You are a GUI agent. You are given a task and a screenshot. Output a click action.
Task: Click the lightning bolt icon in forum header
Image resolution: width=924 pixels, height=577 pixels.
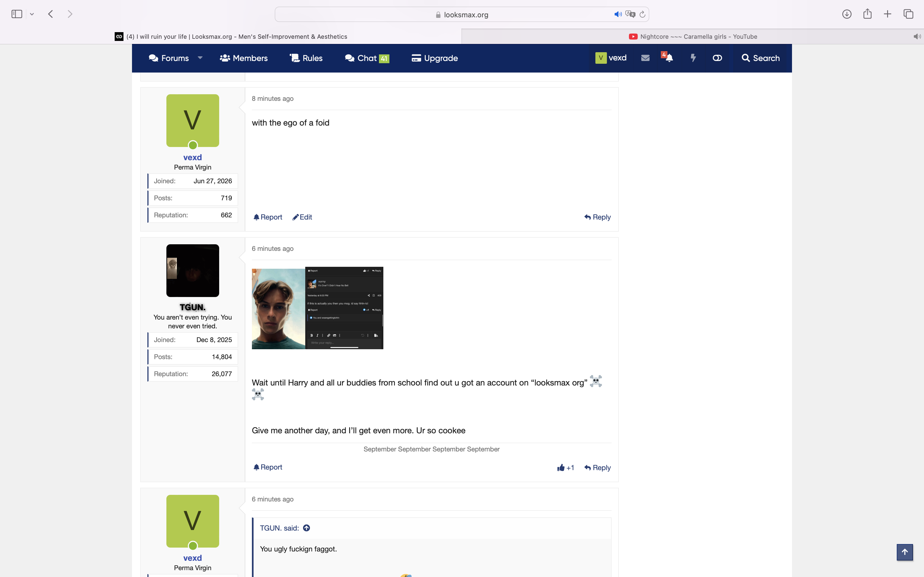(693, 58)
